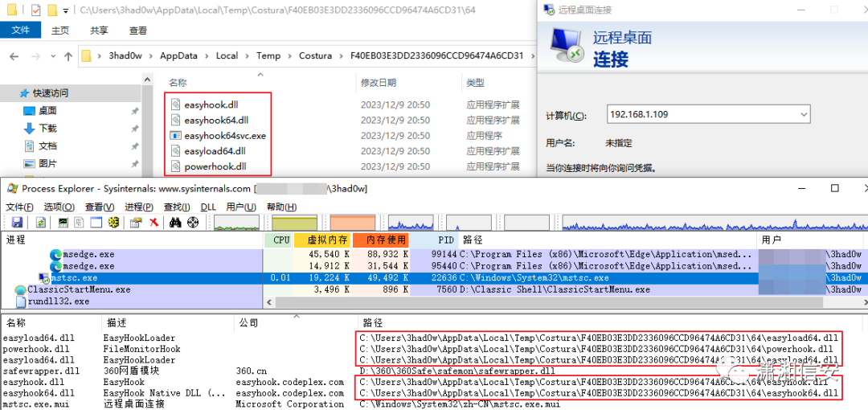868x410 pixels.
Task: Click the Local breadcrumb segment
Action: click(227, 56)
